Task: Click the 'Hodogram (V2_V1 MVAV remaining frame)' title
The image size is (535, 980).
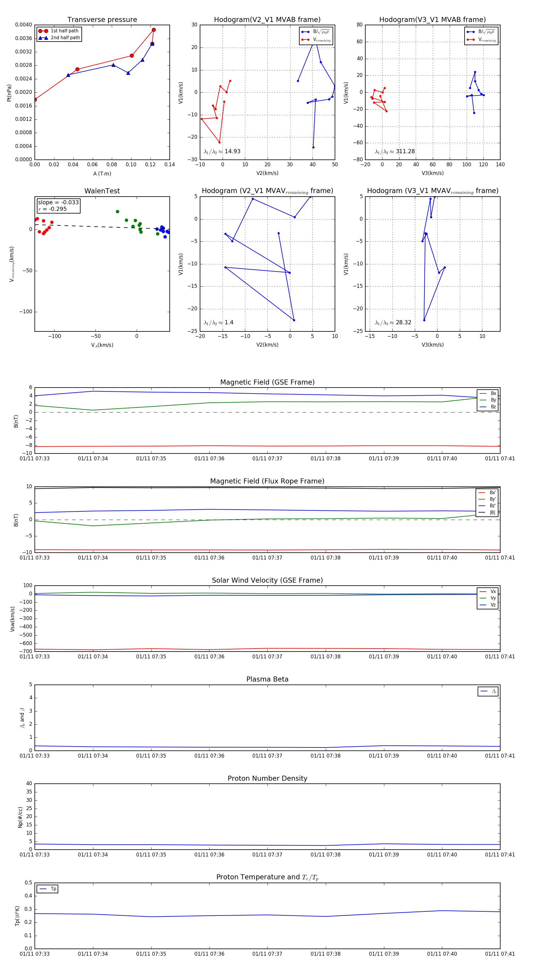Action: (267, 191)
